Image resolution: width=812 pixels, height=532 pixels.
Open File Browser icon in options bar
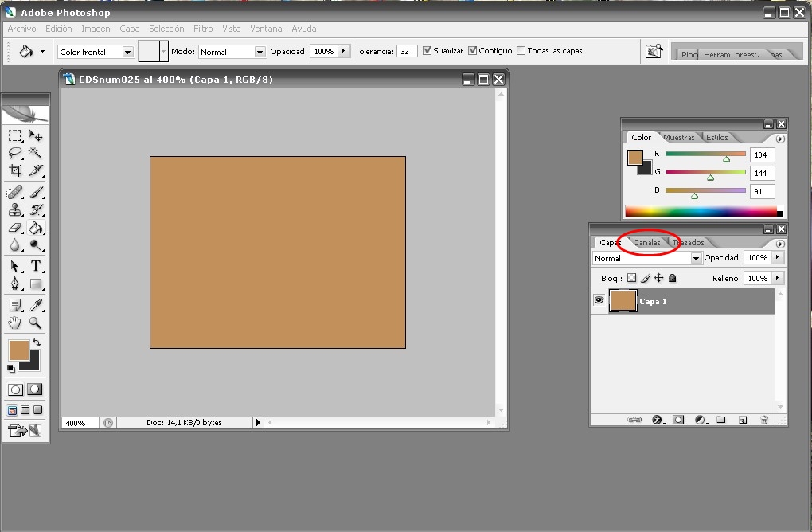[x=654, y=51]
